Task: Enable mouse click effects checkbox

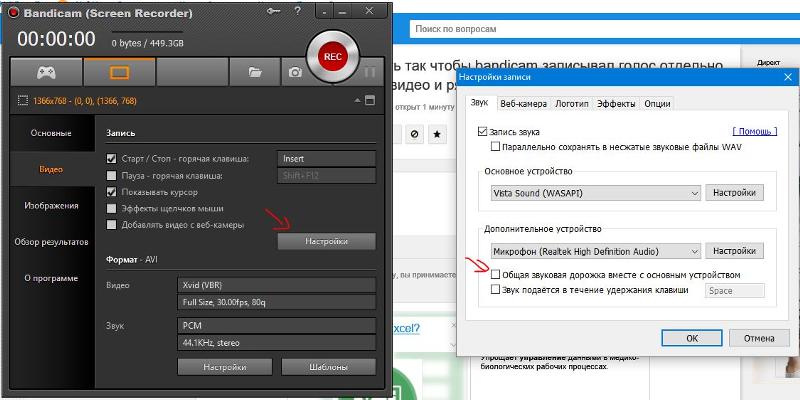Action: 111,209
